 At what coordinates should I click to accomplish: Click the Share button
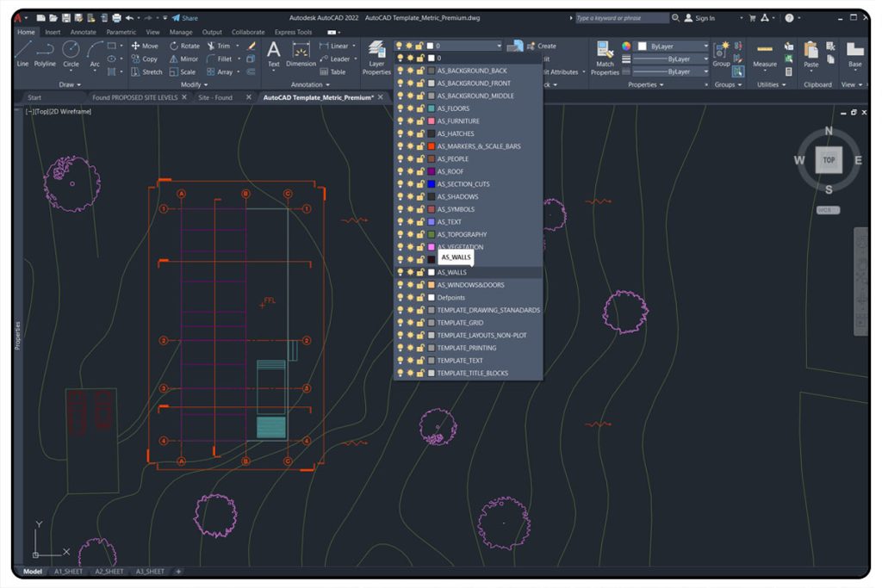pyautogui.click(x=185, y=18)
